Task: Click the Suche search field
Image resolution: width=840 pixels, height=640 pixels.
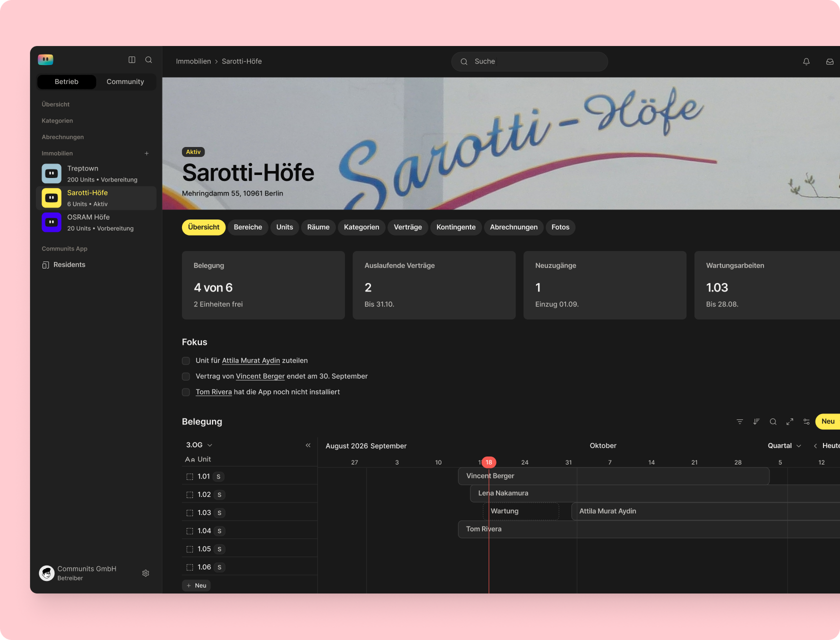Action: coord(529,61)
